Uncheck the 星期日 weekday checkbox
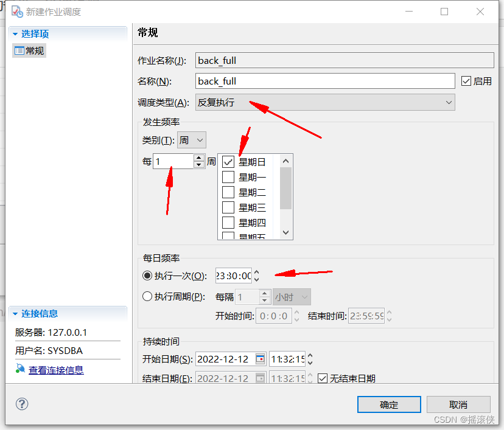 229,161
